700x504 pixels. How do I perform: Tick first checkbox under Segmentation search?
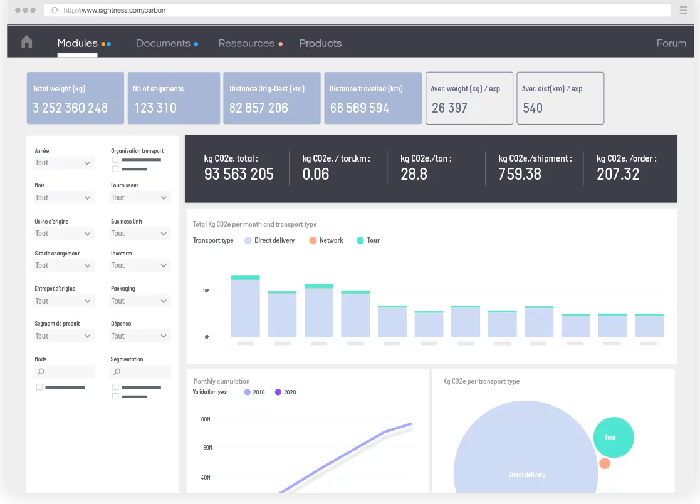coord(115,387)
